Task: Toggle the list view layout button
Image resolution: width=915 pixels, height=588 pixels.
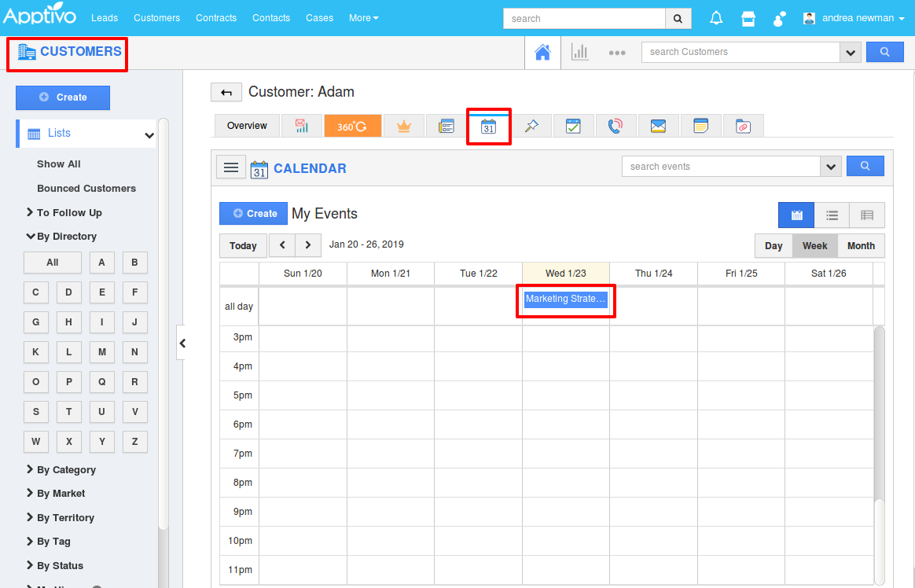Action: click(832, 215)
